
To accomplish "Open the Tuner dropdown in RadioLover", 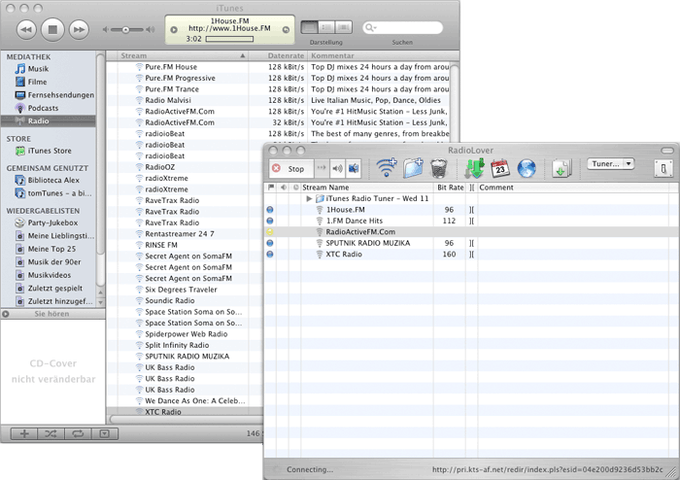I will [x=611, y=163].
